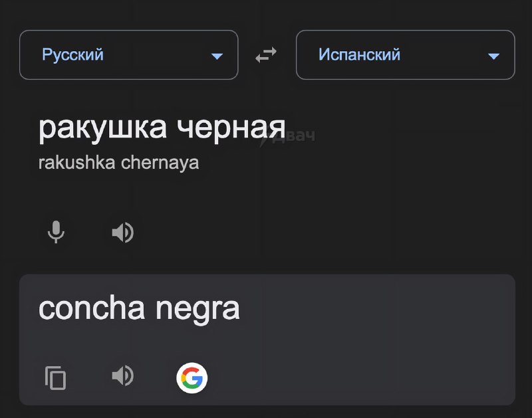Tap the copy pages icon in translation box
532x418 pixels.
coord(57,377)
